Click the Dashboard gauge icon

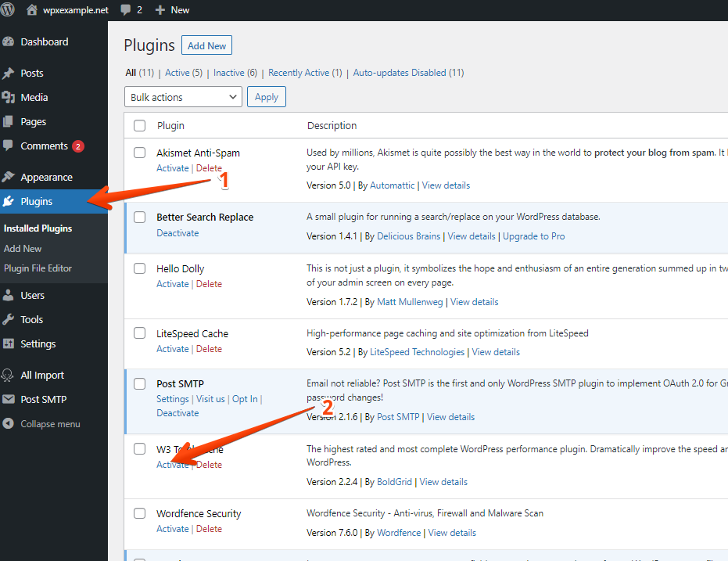pyautogui.click(x=8, y=41)
